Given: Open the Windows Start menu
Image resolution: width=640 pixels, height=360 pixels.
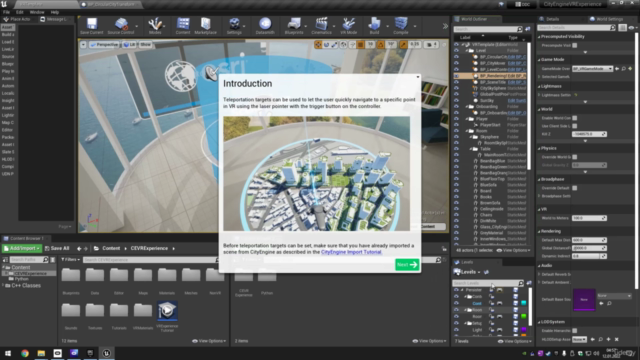Looking at the screenshot, I should pyautogui.click(x=8, y=353).
